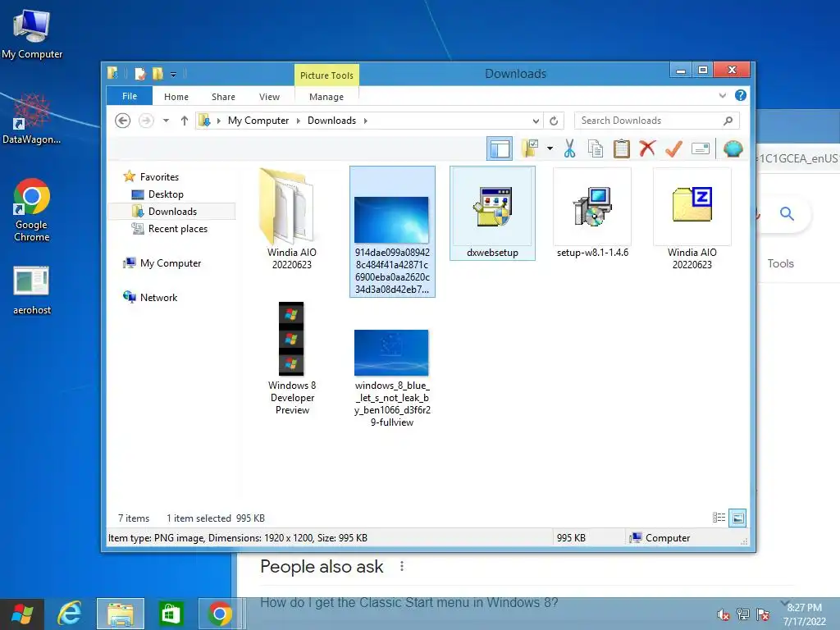
Task: Select the 914dae099a08942 PNG image thumbnail
Action: coord(392,231)
